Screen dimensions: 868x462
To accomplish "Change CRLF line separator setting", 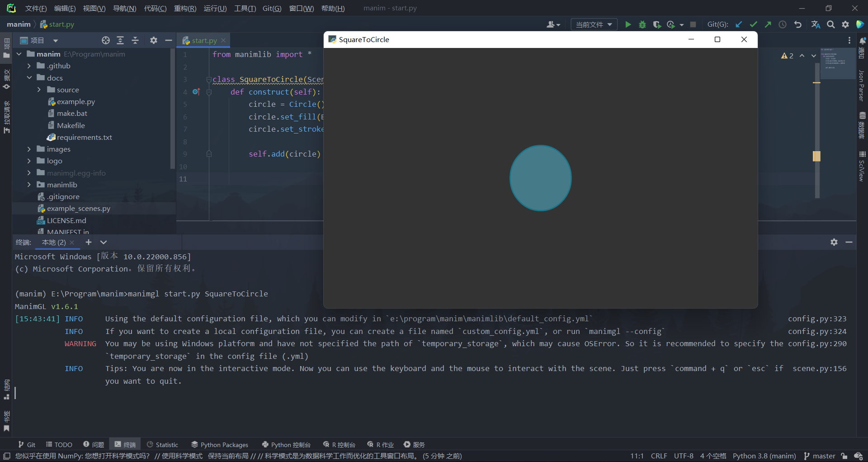I will point(659,456).
